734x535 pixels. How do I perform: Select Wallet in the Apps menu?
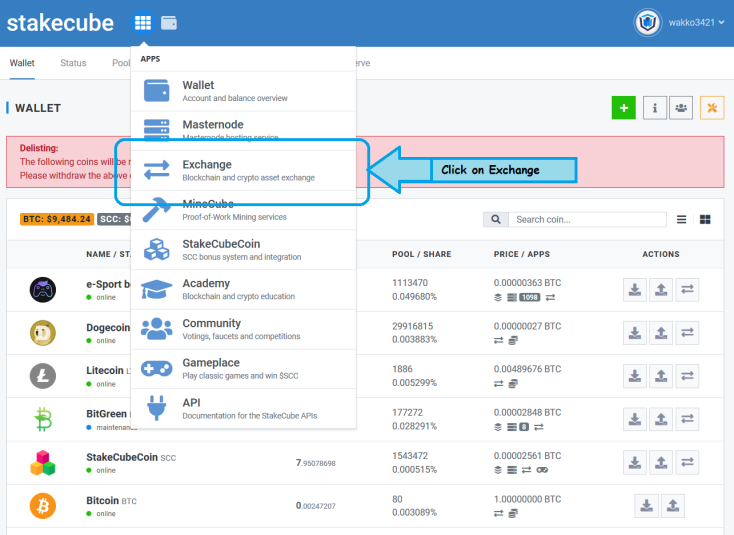tap(243, 91)
